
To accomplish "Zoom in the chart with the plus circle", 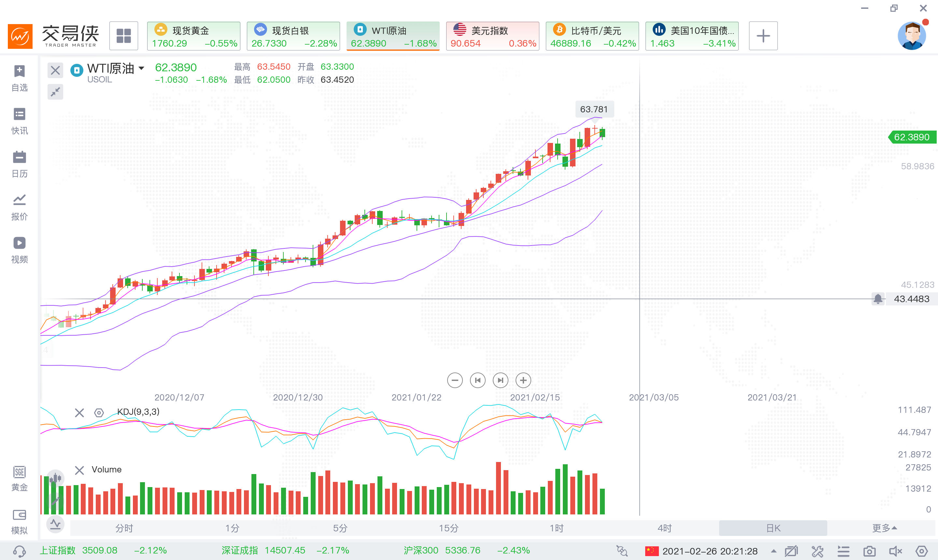I will click(x=523, y=380).
